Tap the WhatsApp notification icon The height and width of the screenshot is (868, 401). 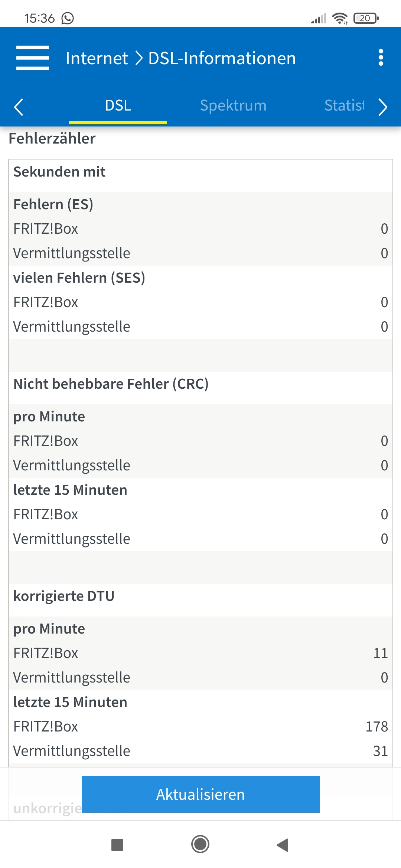[x=68, y=18]
